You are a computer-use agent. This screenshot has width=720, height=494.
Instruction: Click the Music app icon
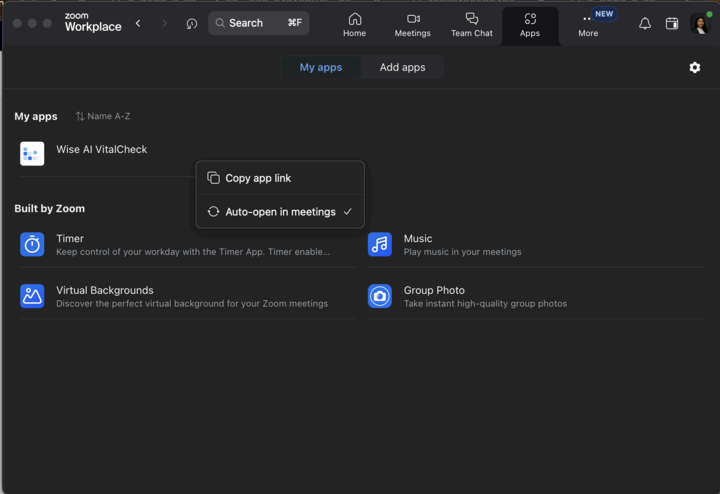(380, 244)
